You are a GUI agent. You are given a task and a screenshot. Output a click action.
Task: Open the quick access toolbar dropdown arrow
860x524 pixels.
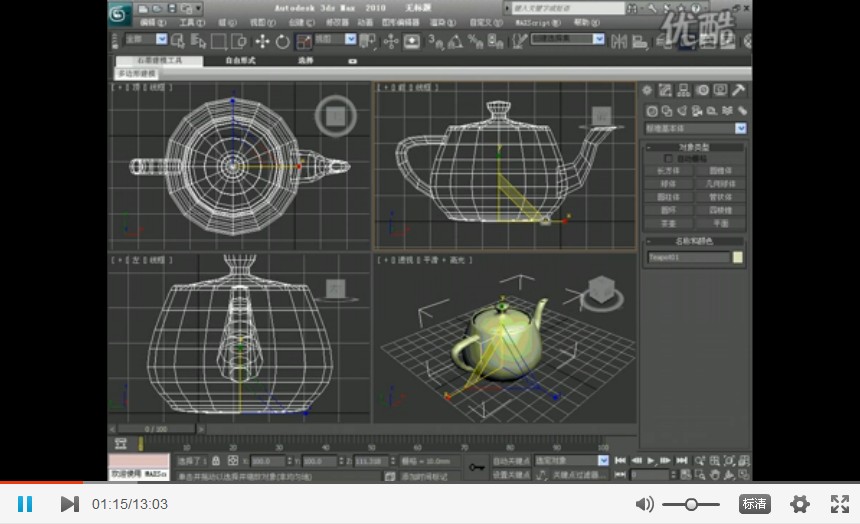(x=198, y=8)
